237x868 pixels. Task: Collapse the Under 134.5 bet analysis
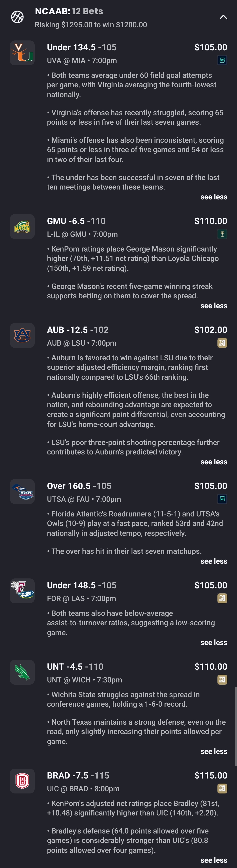coord(213,197)
